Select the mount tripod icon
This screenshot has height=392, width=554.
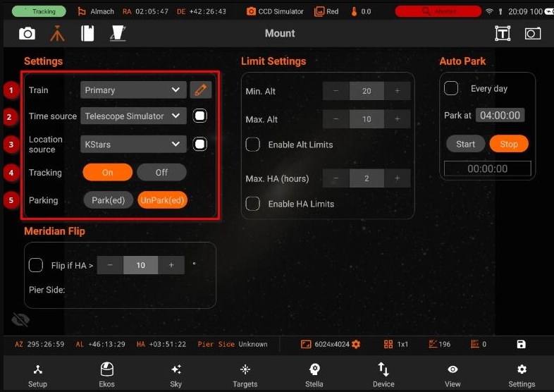point(57,34)
